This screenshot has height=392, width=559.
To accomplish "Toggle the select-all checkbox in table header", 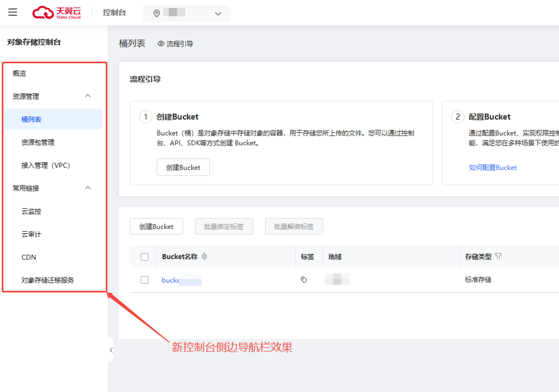I will pos(145,257).
